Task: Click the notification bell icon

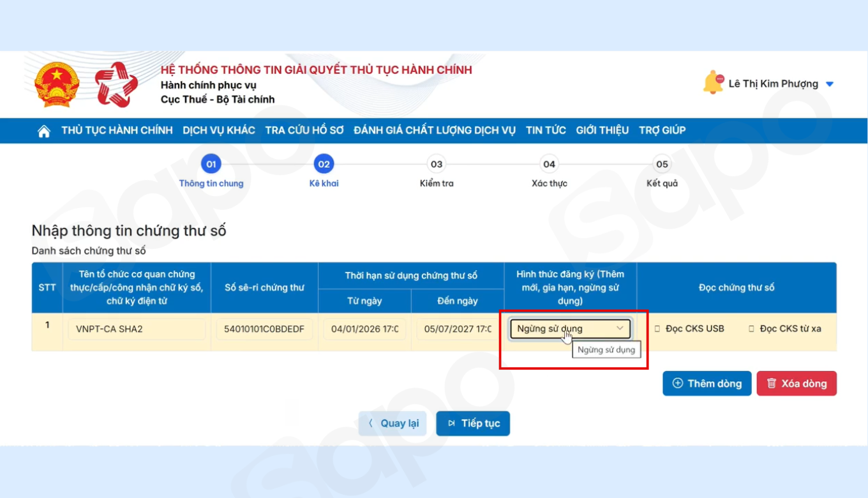Action: pos(713,83)
